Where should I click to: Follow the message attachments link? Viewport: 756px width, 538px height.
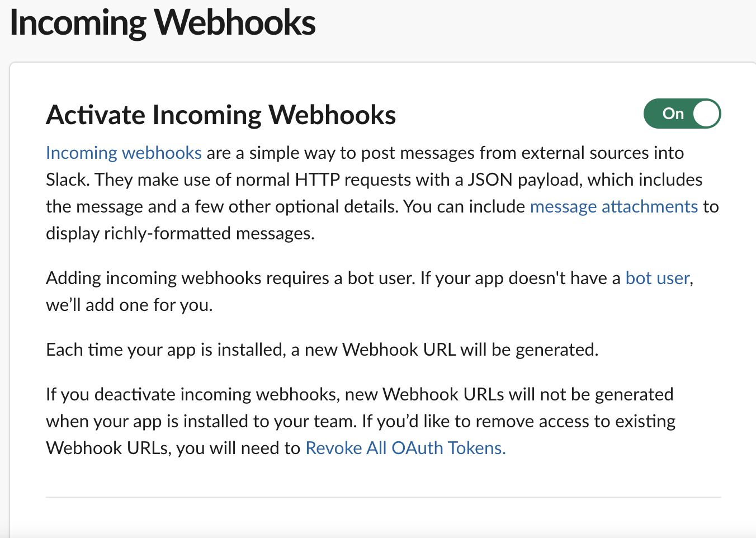(613, 206)
